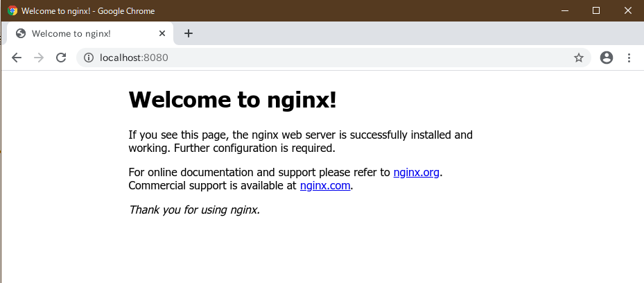644x283 pixels.
Task: Reload the localhost page
Action: [x=61, y=58]
